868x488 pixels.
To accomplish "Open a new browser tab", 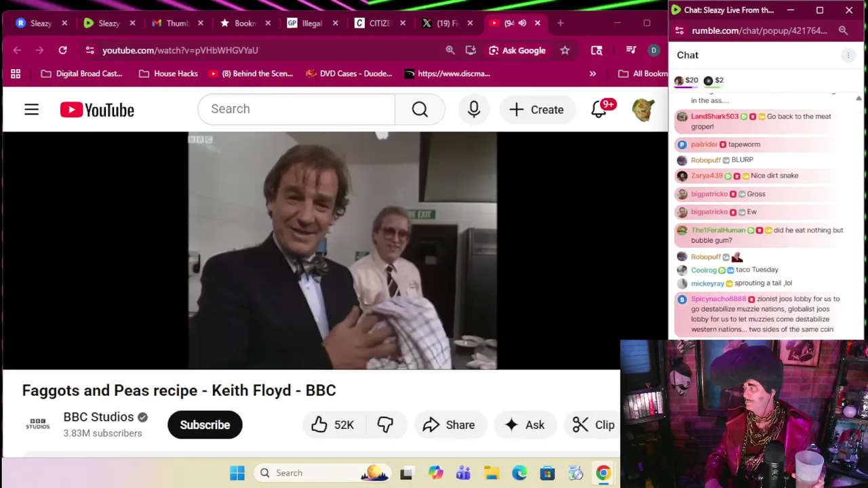I will 560,23.
